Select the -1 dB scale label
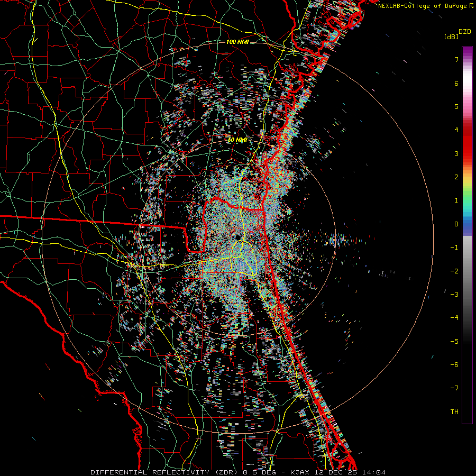This screenshot has height=476, width=476. [454, 248]
